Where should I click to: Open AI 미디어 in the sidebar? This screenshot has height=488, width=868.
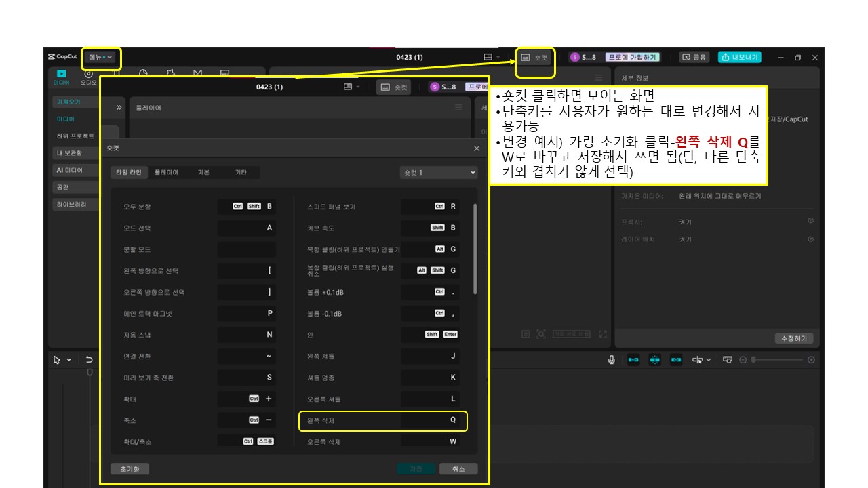[74, 170]
